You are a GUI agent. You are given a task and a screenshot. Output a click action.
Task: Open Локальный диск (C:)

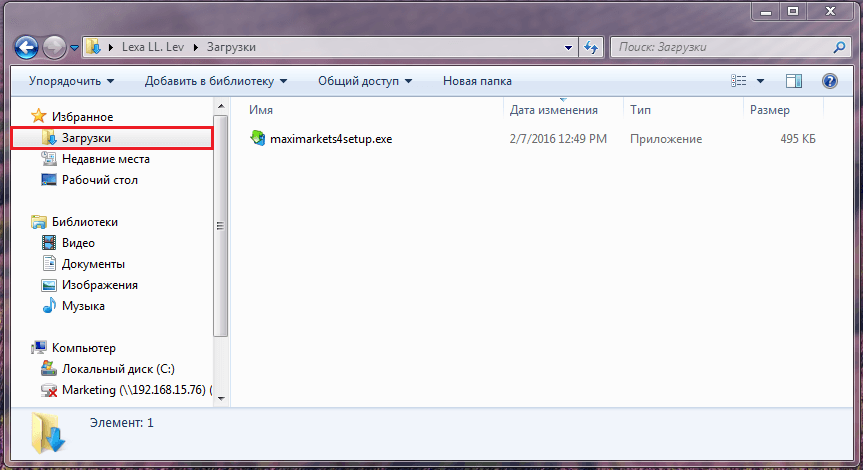tap(118, 369)
